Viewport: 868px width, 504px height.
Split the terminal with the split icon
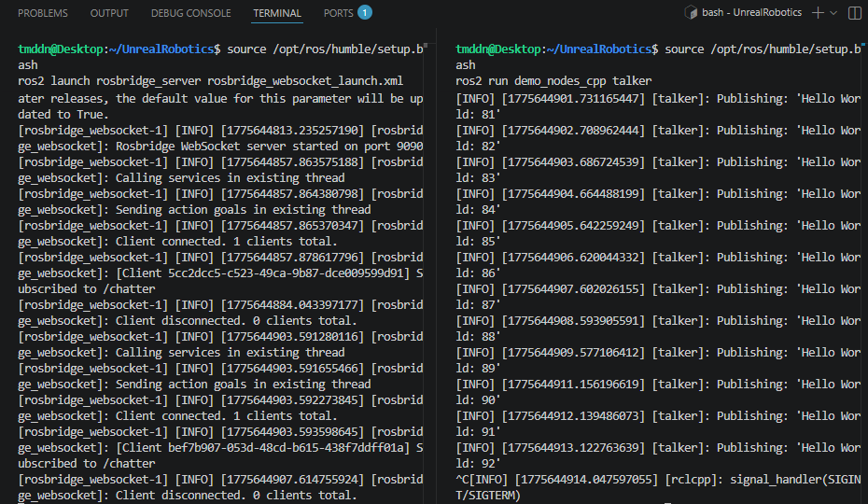pyautogui.click(x=855, y=13)
